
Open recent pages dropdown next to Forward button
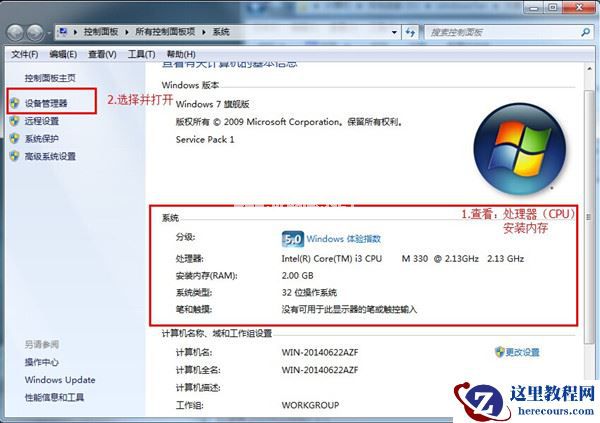[x=49, y=33]
